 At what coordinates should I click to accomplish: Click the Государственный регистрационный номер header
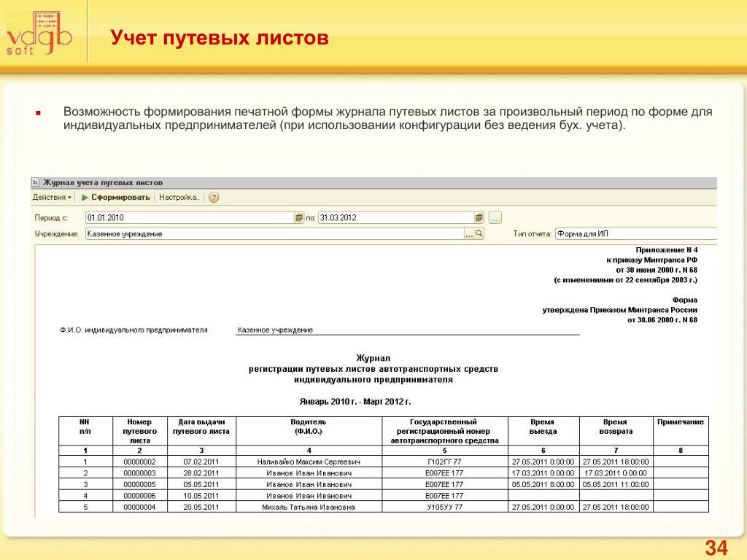click(x=444, y=431)
